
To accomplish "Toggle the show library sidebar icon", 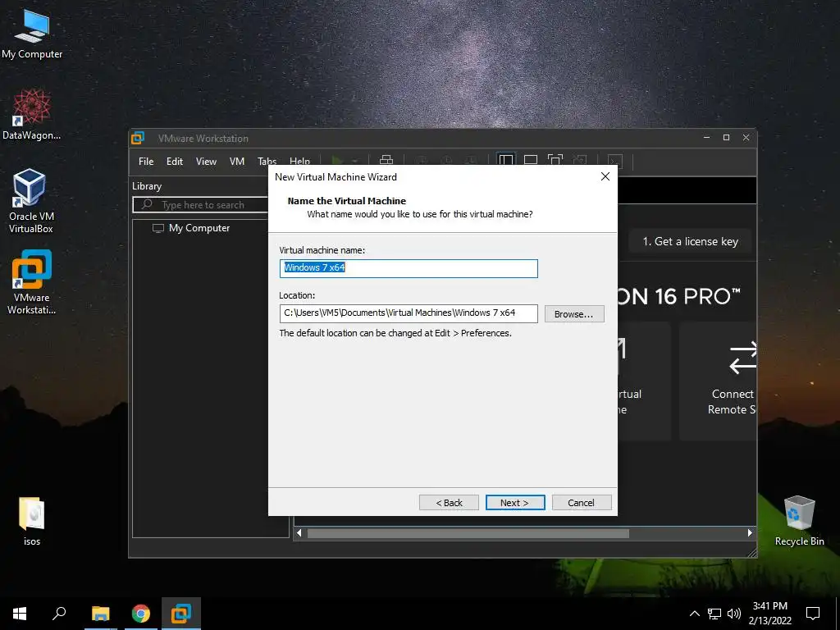I will (505, 160).
